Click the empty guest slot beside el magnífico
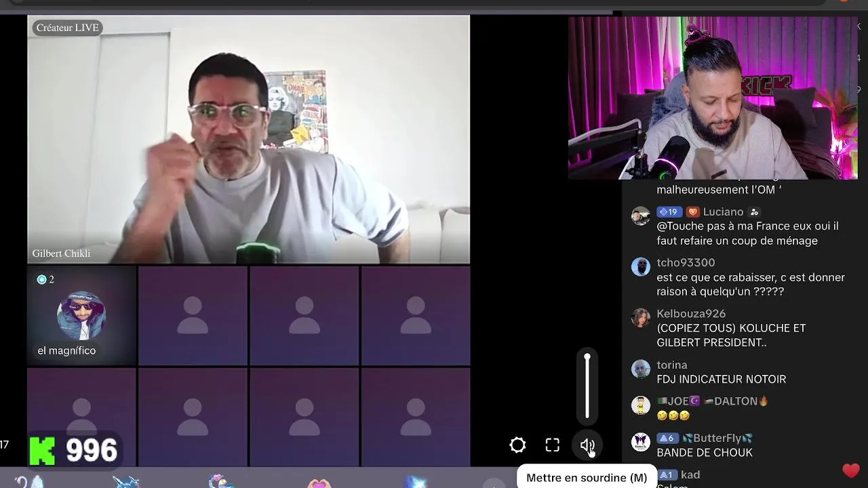The width and height of the screenshot is (868, 488). [x=193, y=315]
